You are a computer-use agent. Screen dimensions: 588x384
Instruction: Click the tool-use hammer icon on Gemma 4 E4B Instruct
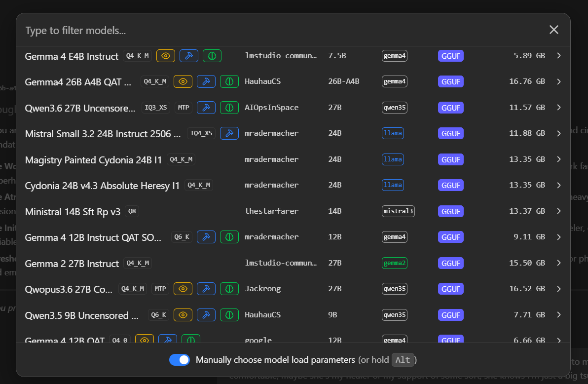click(x=189, y=56)
